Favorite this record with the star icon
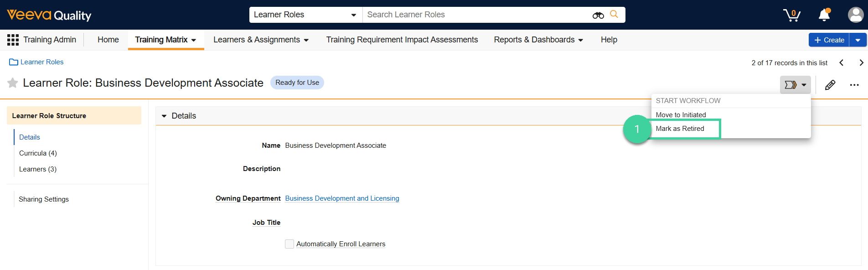Image resolution: width=868 pixels, height=270 pixels. point(13,83)
